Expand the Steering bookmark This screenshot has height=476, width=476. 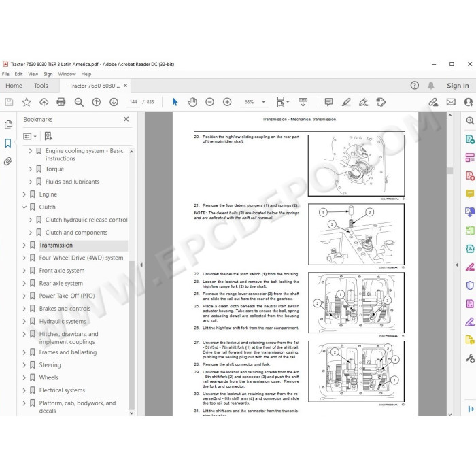click(x=24, y=365)
